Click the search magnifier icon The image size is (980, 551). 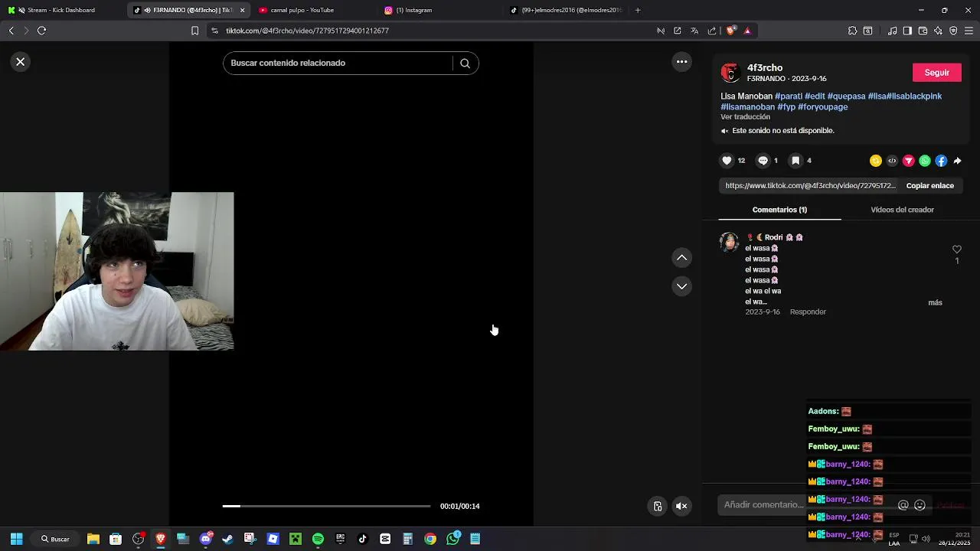pos(465,64)
